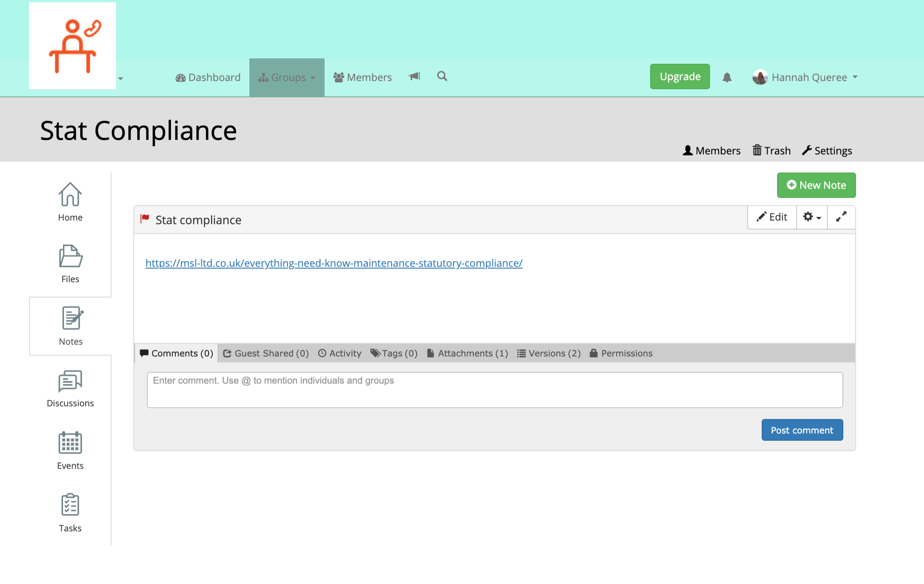Click the Stat compliance note title
The width and height of the screenshot is (924, 584).
[198, 220]
